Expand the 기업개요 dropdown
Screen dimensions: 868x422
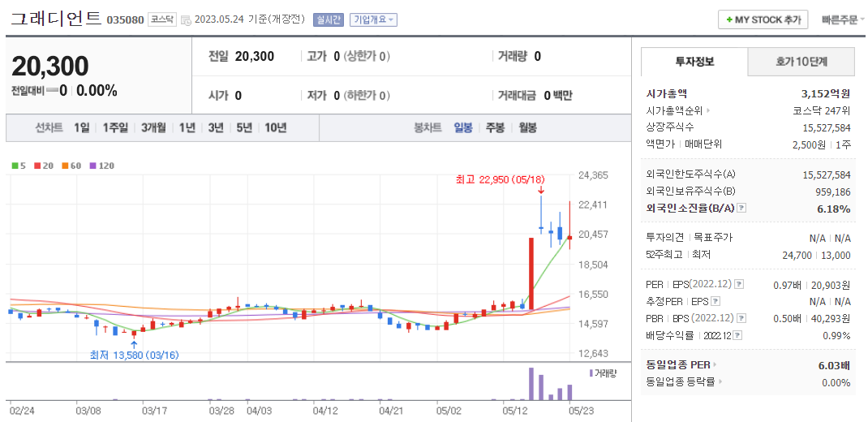pyautogui.click(x=373, y=20)
